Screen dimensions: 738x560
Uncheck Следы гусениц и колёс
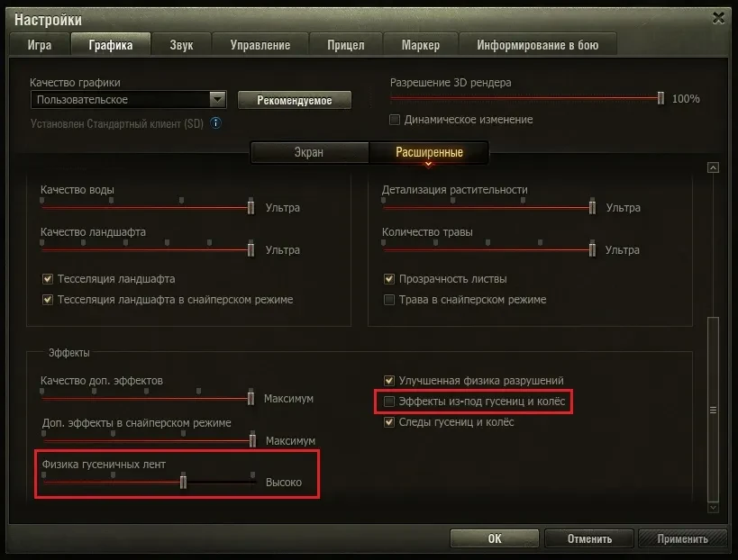pyautogui.click(x=389, y=421)
